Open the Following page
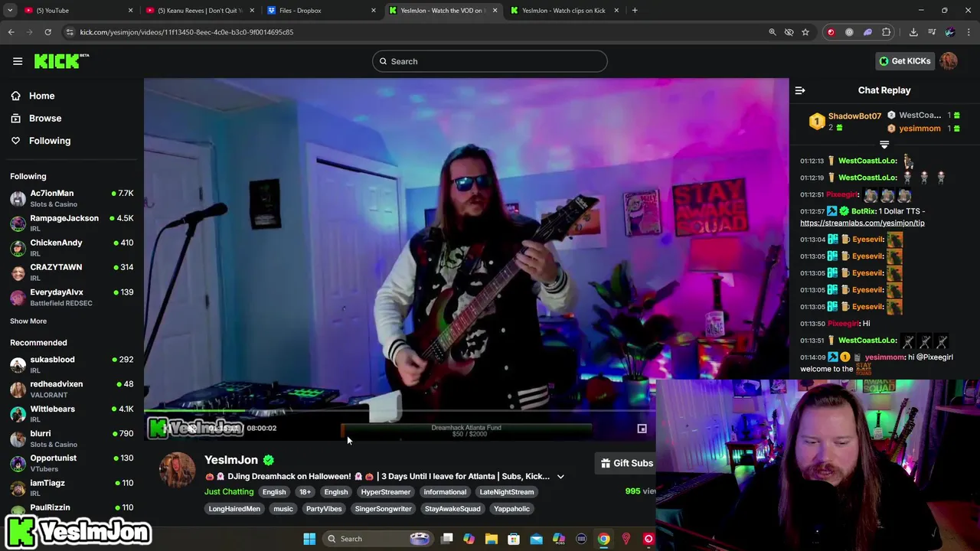980x551 pixels. 49,141
